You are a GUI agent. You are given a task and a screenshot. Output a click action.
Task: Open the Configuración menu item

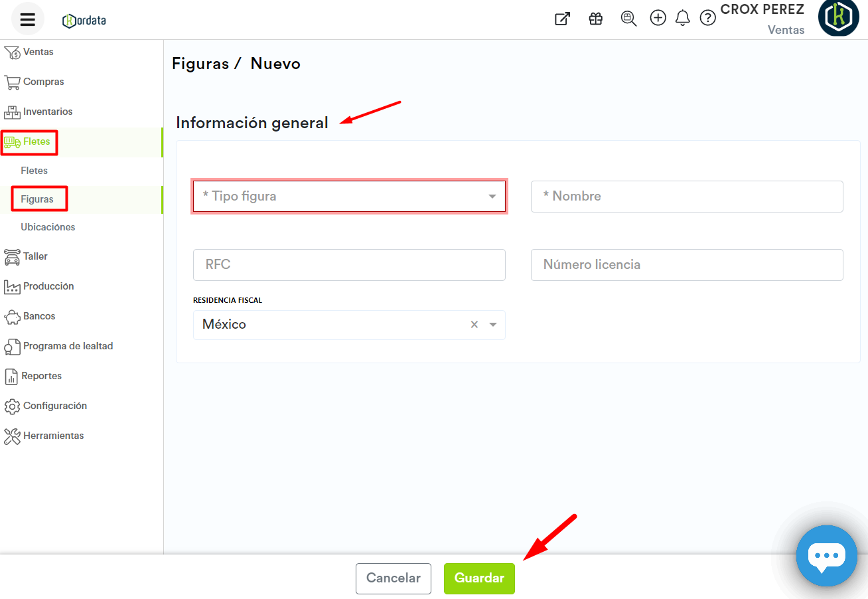click(x=54, y=406)
